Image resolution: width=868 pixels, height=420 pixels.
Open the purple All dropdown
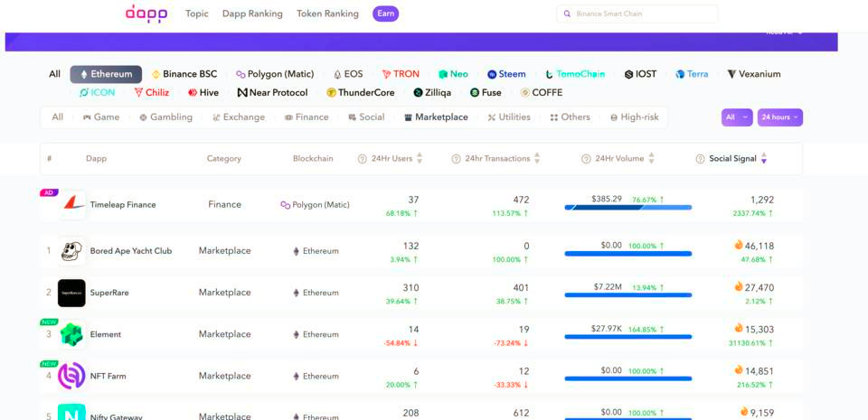point(737,117)
